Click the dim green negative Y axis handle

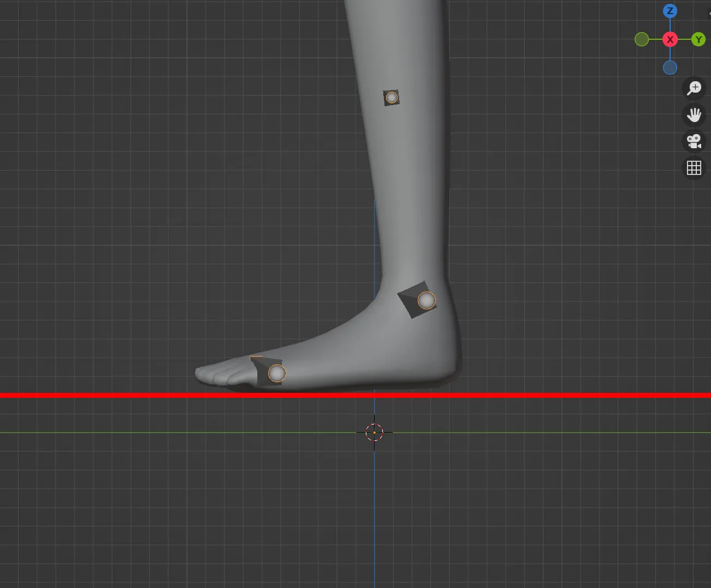(x=642, y=39)
